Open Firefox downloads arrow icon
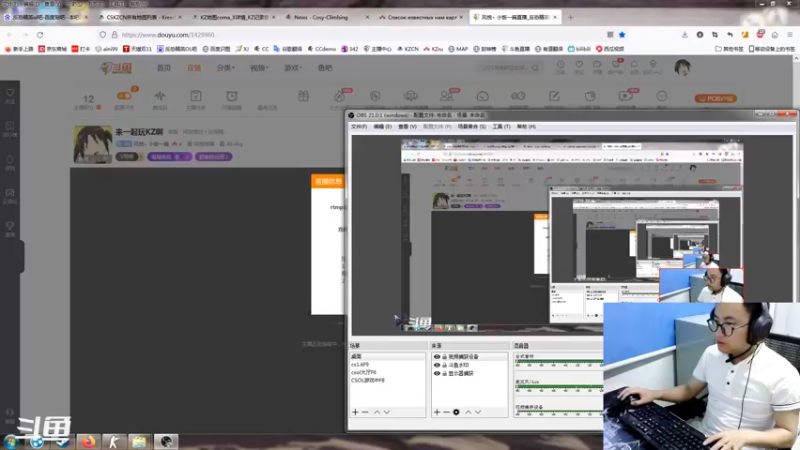Screen dimensions: 800x450 [x=685, y=35]
